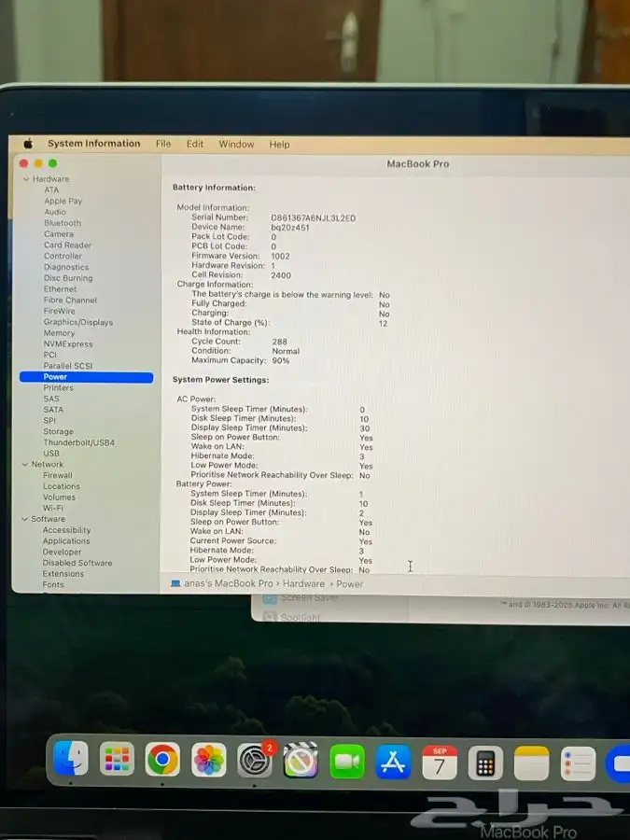Select Firewall under Network
The height and width of the screenshot is (840, 630).
(57, 475)
